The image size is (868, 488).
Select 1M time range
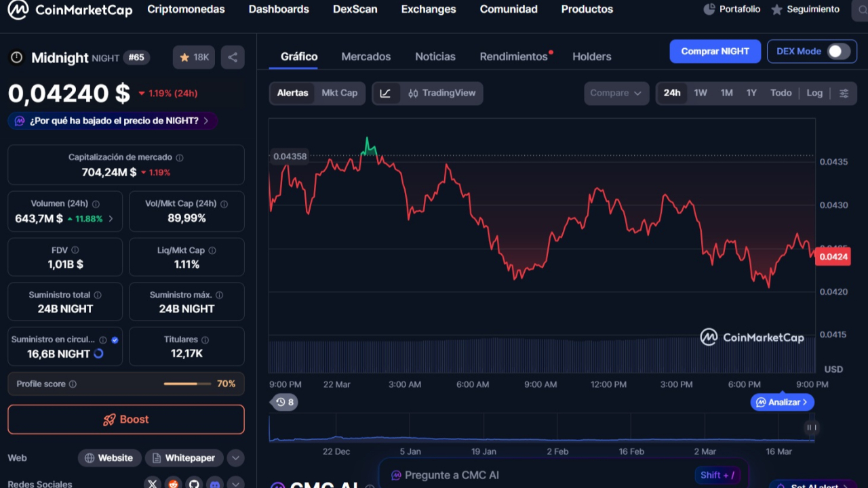[x=727, y=94]
